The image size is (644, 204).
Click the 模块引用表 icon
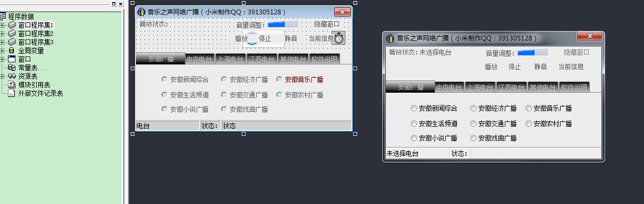(12, 85)
